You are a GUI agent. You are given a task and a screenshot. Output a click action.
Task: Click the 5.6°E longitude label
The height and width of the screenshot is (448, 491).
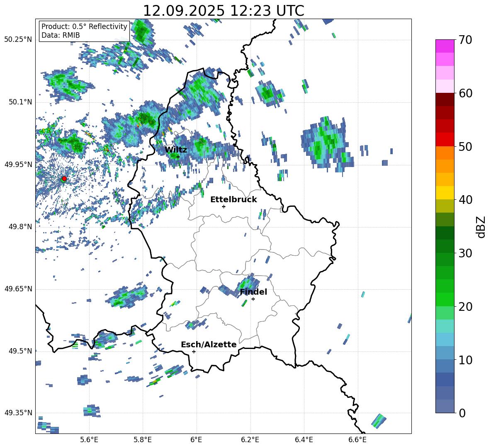[89, 440]
